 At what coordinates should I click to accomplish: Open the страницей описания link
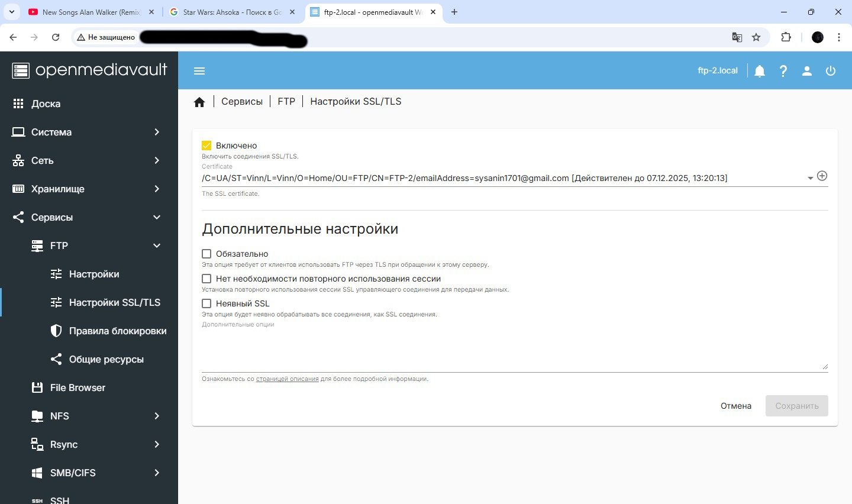pos(287,379)
